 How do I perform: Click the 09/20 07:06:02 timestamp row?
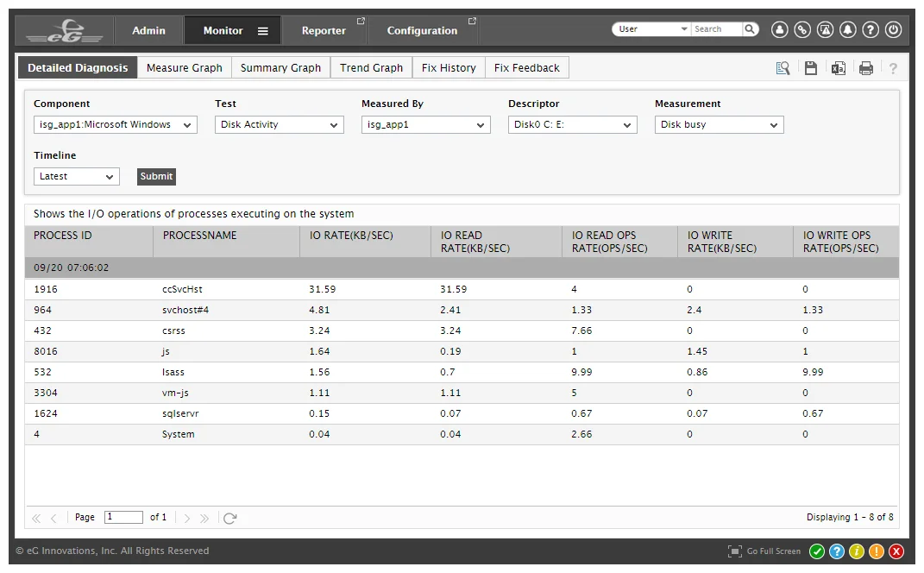tap(462, 268)
